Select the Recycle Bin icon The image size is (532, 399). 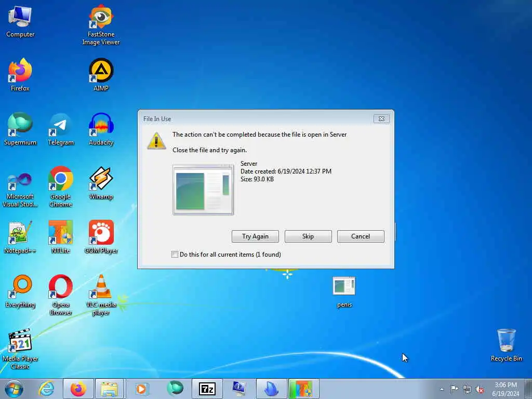pos(506,345)
